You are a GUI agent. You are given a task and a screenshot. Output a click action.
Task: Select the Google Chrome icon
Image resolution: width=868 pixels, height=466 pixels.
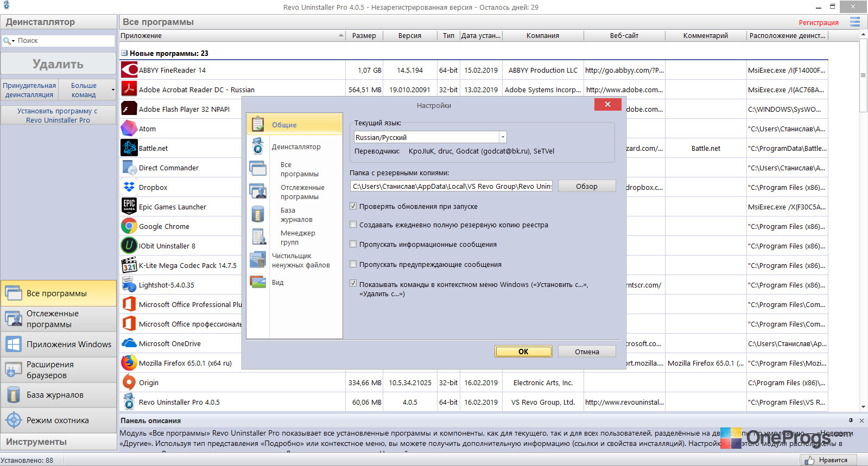(129, 226)
